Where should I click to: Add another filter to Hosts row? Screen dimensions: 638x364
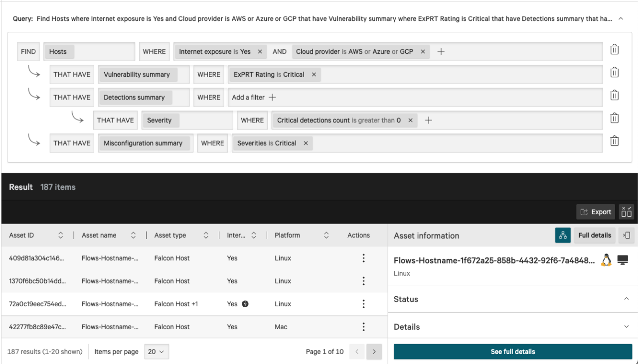click(441, 51)
